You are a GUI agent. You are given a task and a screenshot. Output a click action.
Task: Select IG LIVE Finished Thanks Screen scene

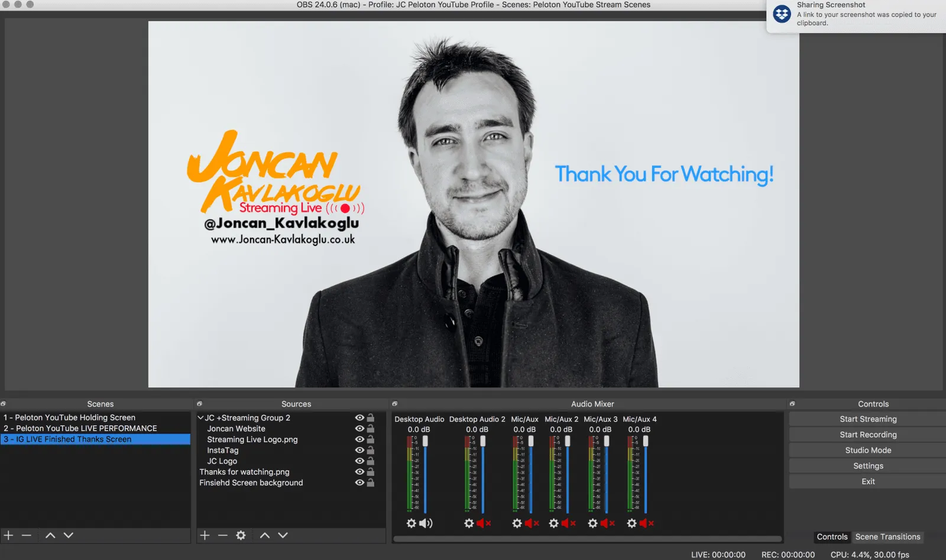tap(95, 439)
